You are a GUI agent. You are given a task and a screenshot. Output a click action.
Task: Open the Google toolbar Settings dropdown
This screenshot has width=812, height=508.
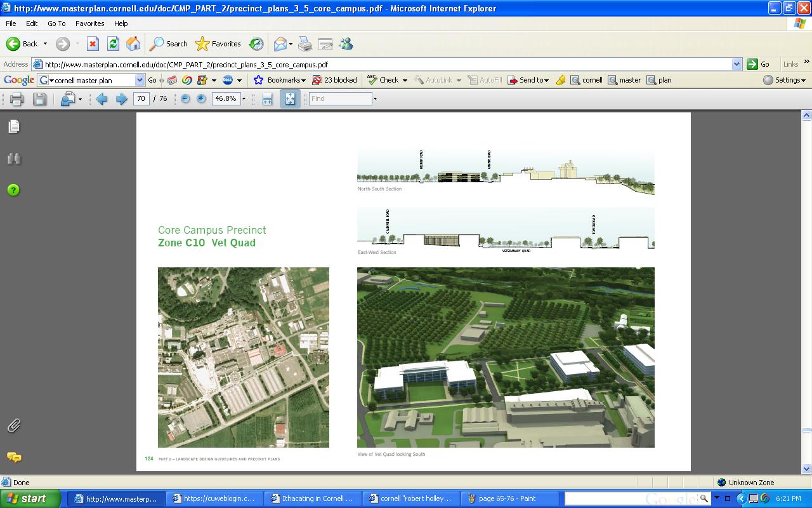785,80
